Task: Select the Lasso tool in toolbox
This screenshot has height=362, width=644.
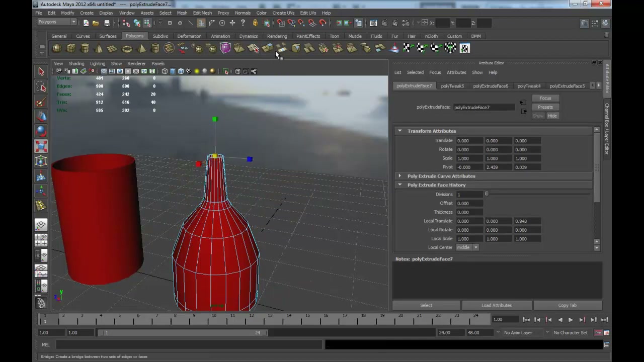Action: point(41,87)
